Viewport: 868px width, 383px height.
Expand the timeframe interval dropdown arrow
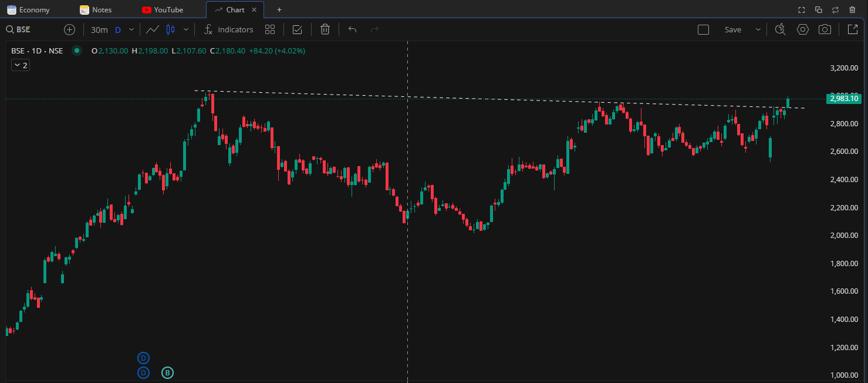click(x=131, y=29)
